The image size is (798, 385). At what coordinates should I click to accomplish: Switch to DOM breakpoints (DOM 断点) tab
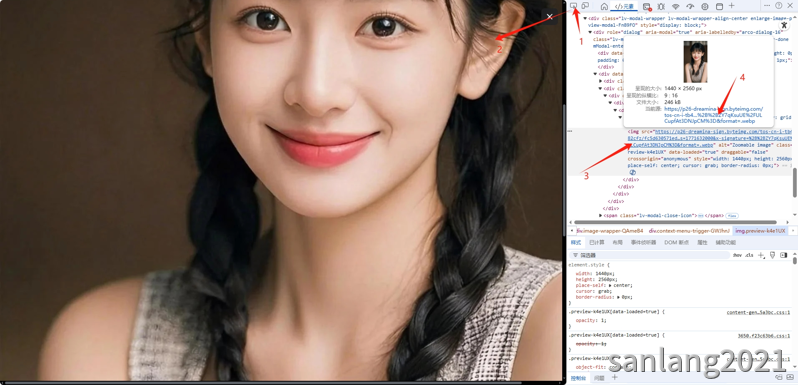[675, 242]
